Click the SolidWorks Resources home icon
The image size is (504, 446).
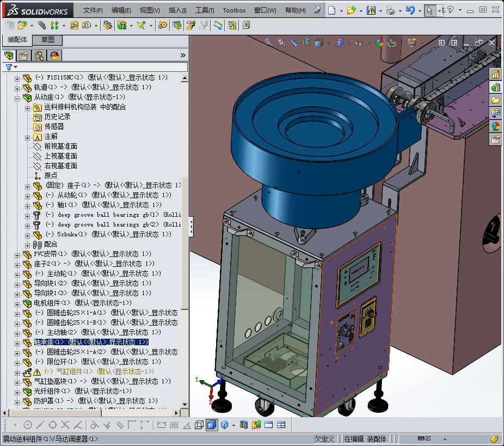[496, 75]
